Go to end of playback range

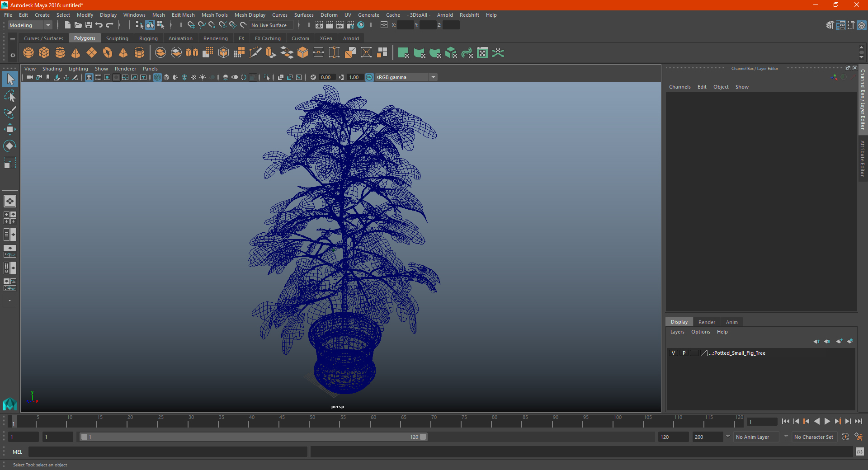(858, 421)
